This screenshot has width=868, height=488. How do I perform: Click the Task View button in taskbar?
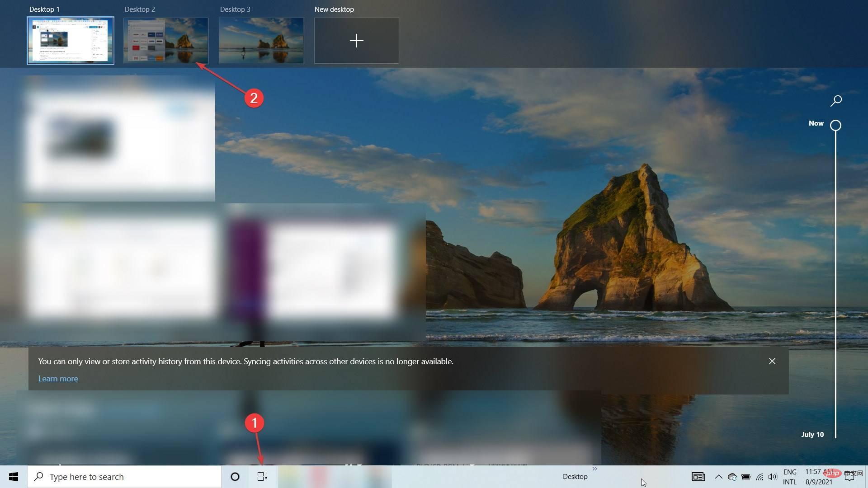[x=262, y=476]
